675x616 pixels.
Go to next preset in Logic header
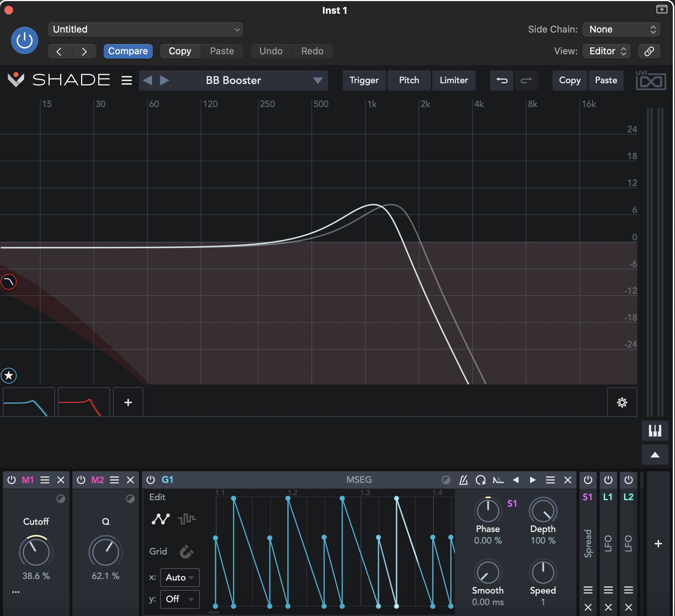coord(84,51)
